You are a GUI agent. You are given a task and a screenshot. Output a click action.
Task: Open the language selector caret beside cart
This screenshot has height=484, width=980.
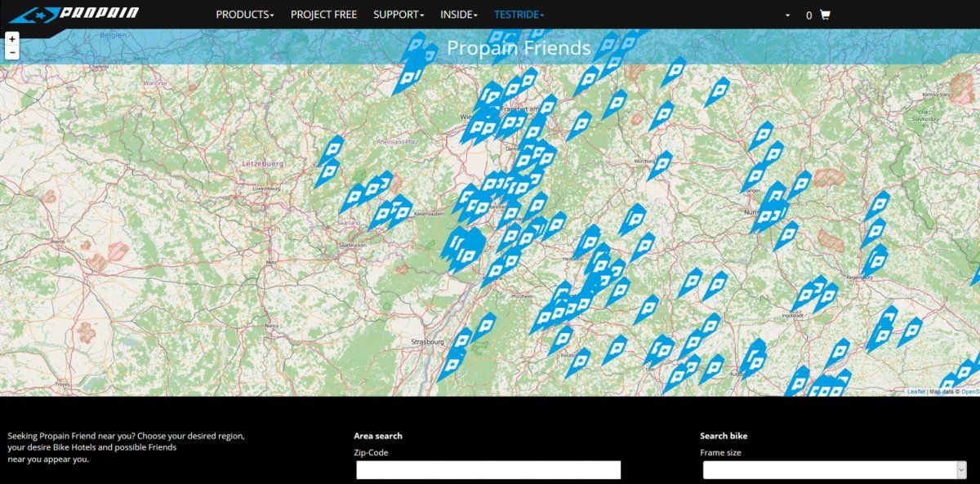tap(787, 16)
